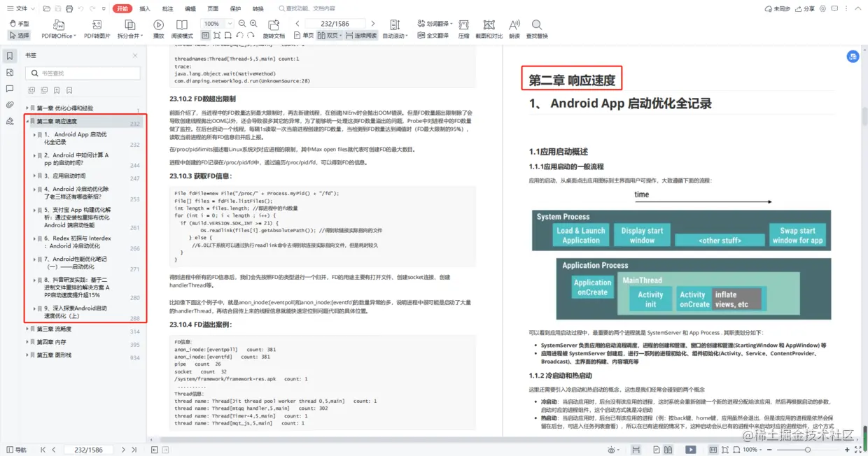Toggle 连续阅读 continuous reading
The height and width of the screenshot is (456, 868).
pos(362,35)
